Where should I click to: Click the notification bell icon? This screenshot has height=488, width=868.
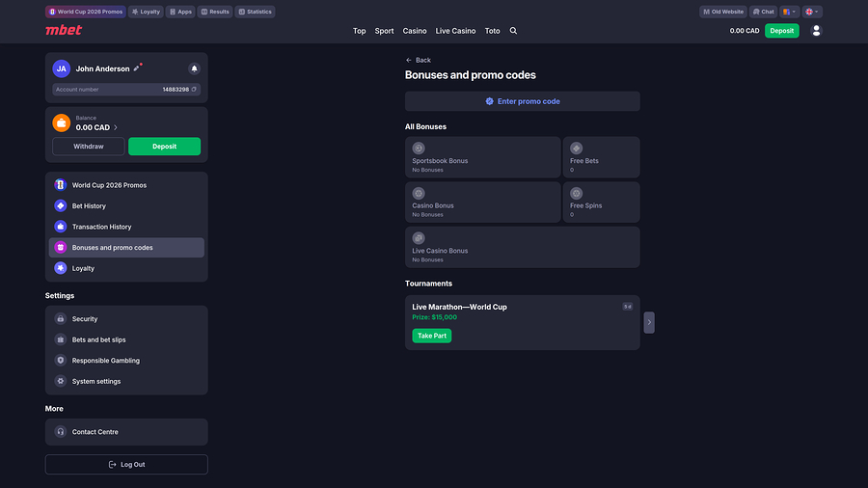(x=194, y=68)
